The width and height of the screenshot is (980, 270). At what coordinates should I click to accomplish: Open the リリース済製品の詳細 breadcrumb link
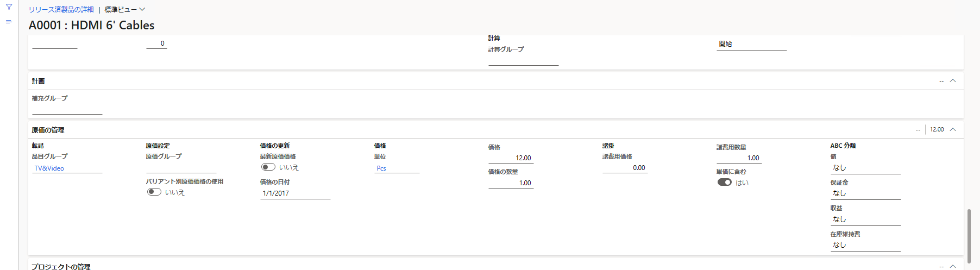(61, 9)
